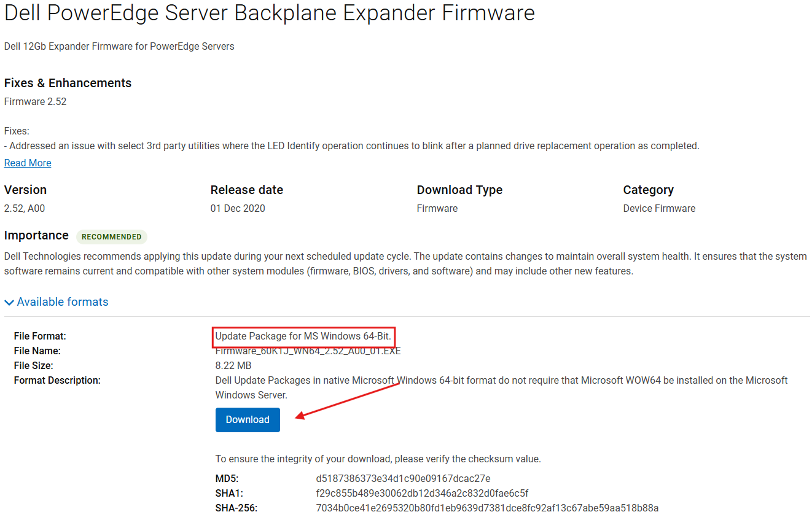This screenshot has height=528, width=812.
Task: Select the firmware file name Firmware_60KTJ_WN64_2.52_A00_01.EXE
Action: click(x=308, y=351)
